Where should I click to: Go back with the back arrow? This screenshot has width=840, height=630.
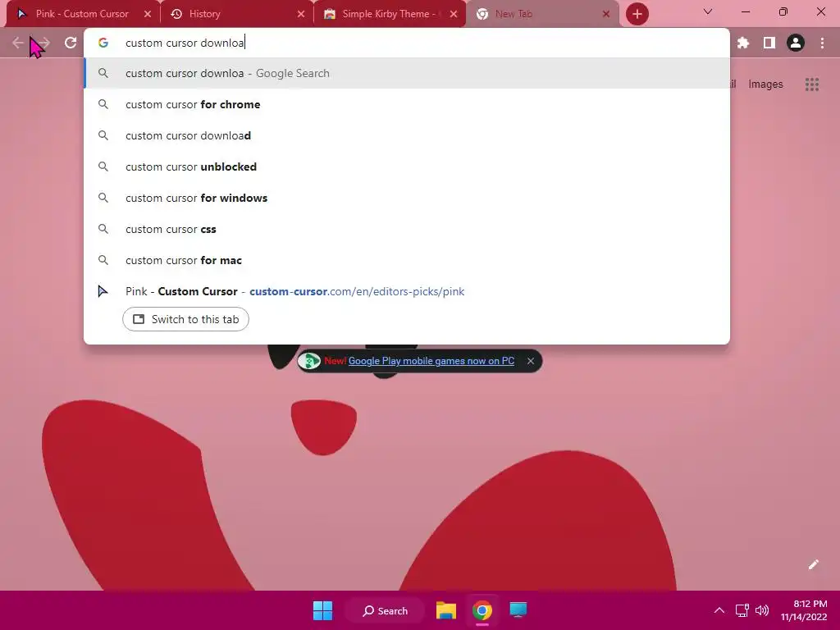pyautogui.click(x=18, y=43)
